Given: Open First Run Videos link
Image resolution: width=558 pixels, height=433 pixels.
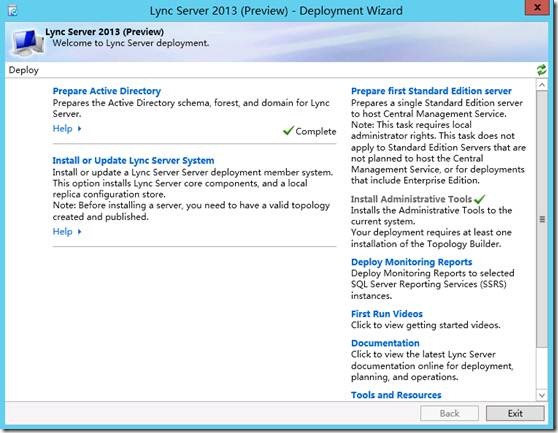Looking at the screenshot, I should 387,314.
